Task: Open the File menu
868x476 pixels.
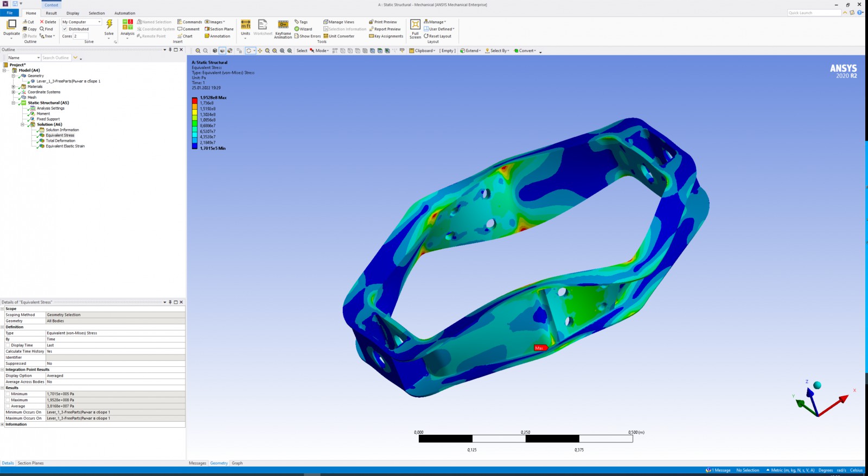Action: coord(9,13)
